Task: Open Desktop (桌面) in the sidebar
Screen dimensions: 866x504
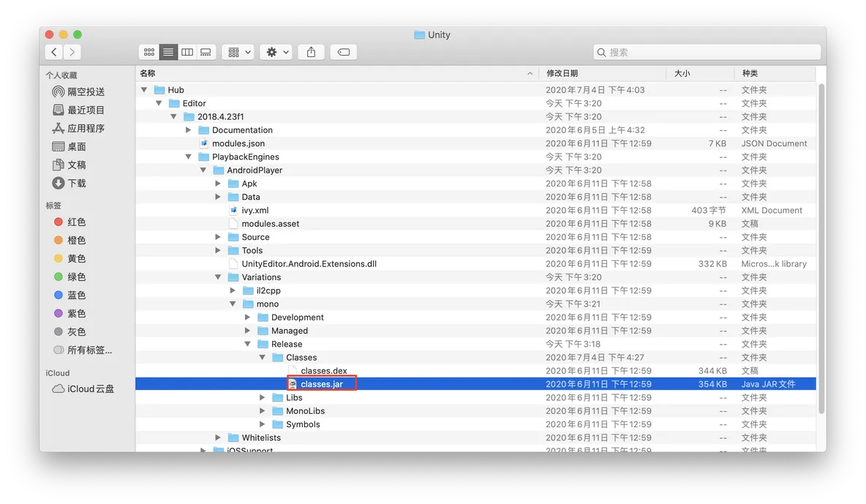Action: pos(69,146)
